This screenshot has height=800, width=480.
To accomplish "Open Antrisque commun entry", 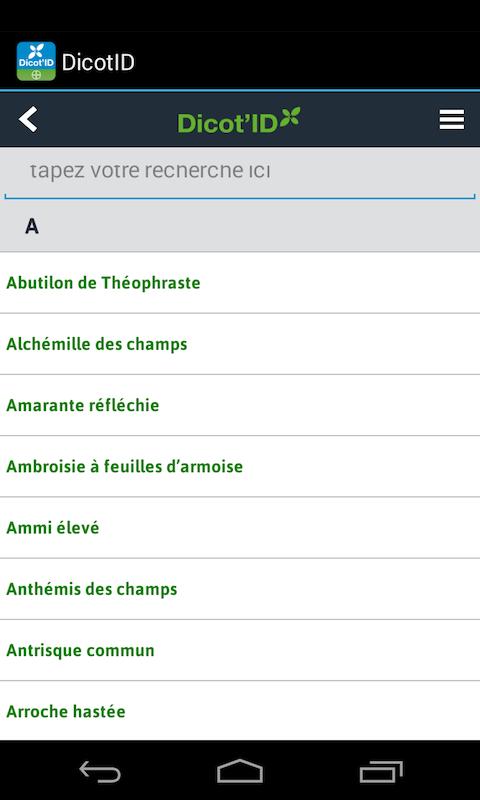I will [x=240, y=650].
